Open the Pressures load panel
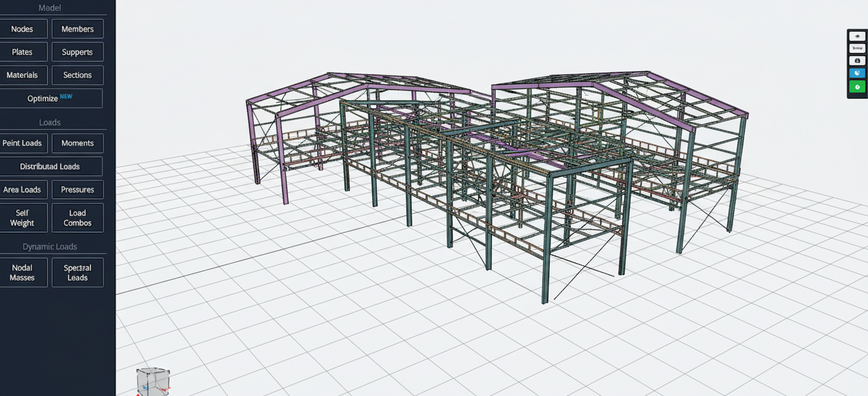Image resolution: width=868 pixels, height=396 pixels. pos(78,189)
